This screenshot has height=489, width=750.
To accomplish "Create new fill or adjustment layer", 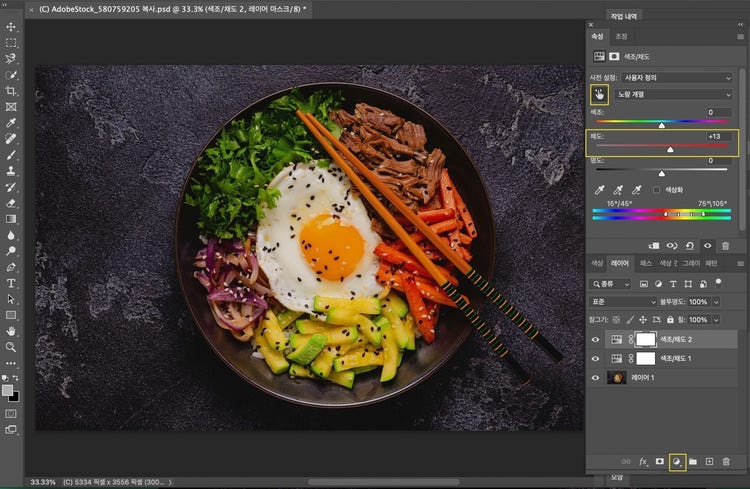I will [677, 461].
